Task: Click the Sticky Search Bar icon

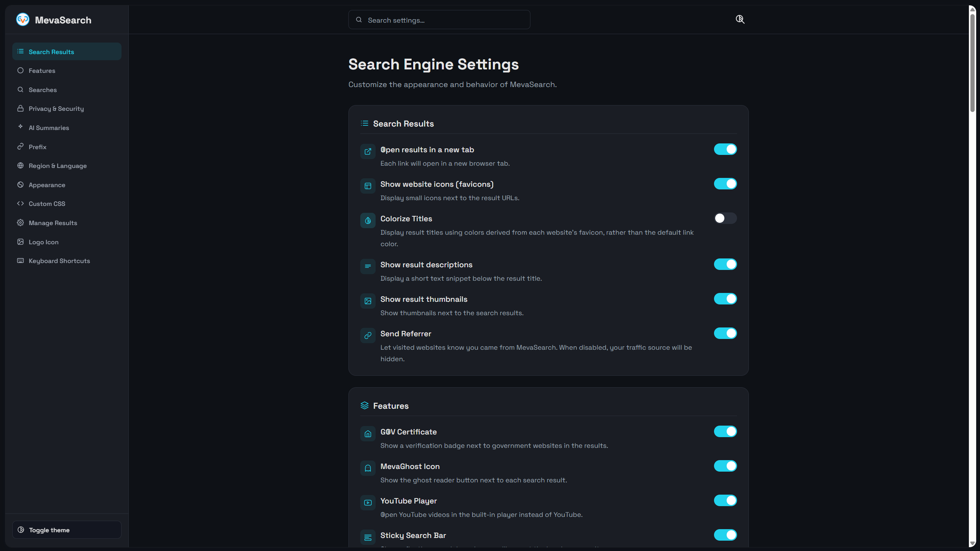Action: [368, 537]
